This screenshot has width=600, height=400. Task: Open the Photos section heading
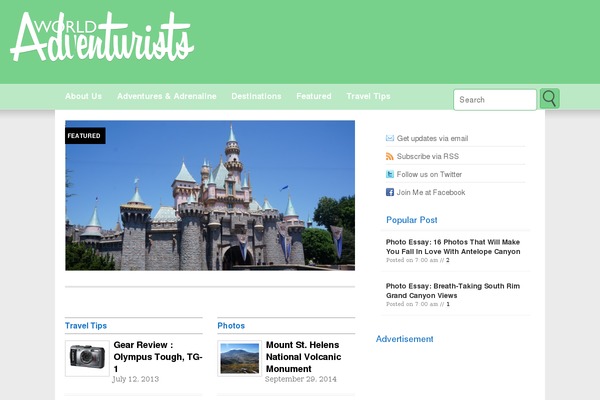pyautogui.click(x=231, y=326)
